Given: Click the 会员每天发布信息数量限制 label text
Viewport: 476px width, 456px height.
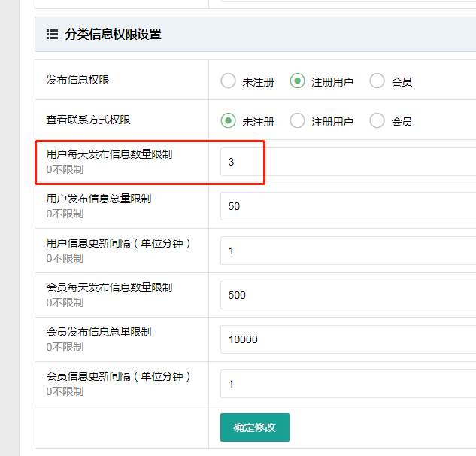Looking at the screenshot, I should coord(109,287).
